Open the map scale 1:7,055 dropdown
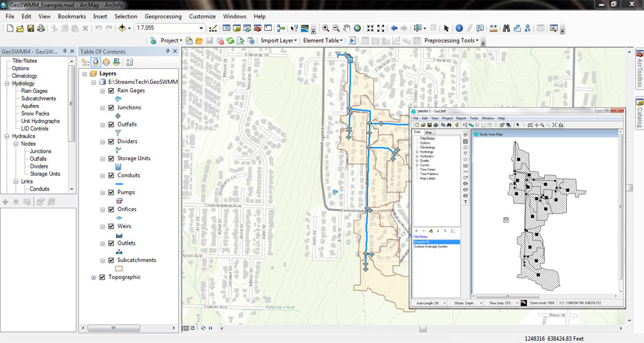 [201, 28]
